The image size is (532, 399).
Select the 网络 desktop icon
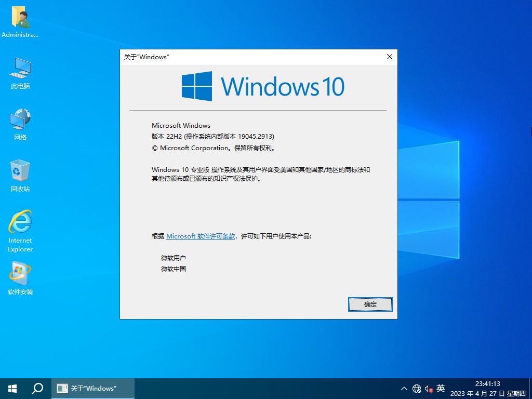pyautogui.click(x=20, y=121)
